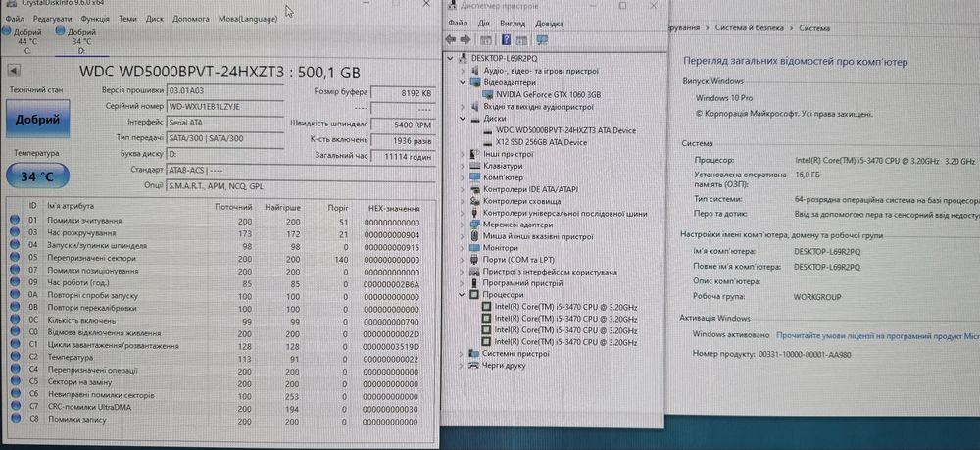Select the disk D: status orb at 34 °C

point(60,30)
